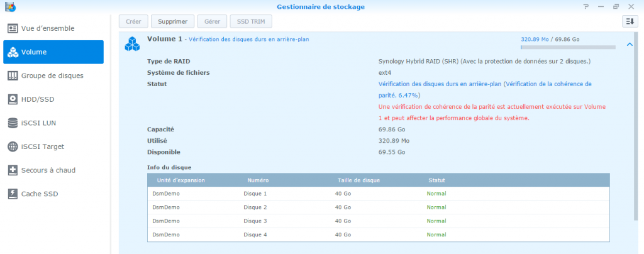The width and height of the screenshot is (644, 254).
Task: Open the Vue d'ensemble overview icon
Action: pyautogui.click(x=13, y=28)
